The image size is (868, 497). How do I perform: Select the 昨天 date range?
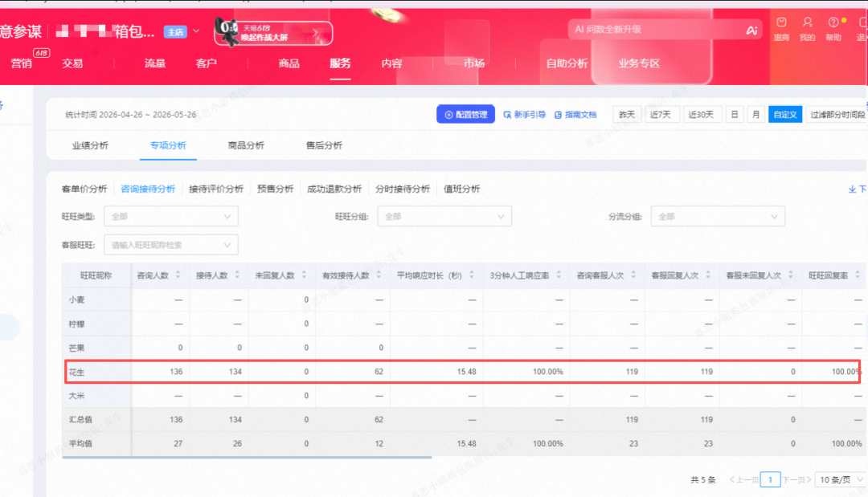[627, 115]
